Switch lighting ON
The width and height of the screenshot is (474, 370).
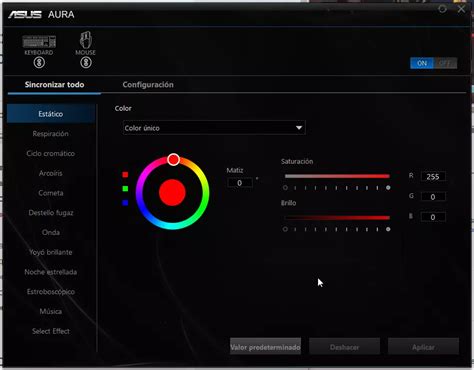(x=422, y=63)
